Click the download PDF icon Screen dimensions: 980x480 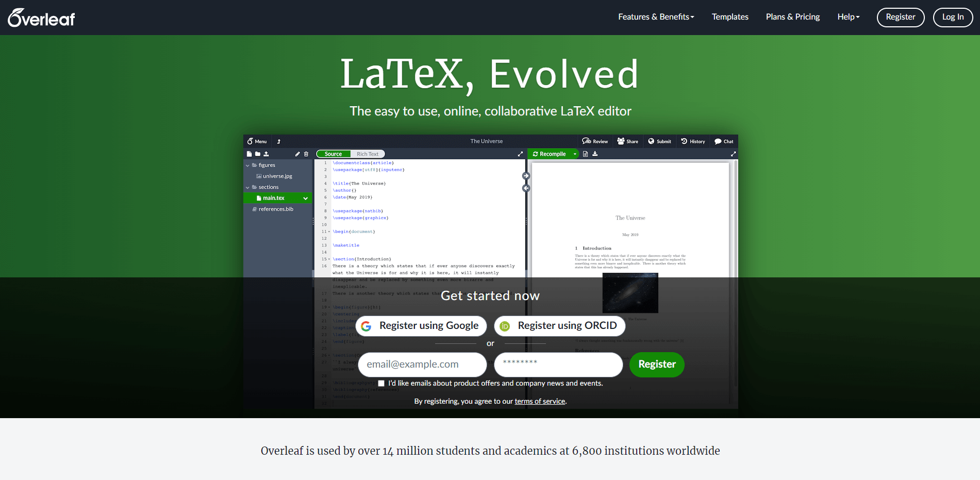click(x=595, y=154)
